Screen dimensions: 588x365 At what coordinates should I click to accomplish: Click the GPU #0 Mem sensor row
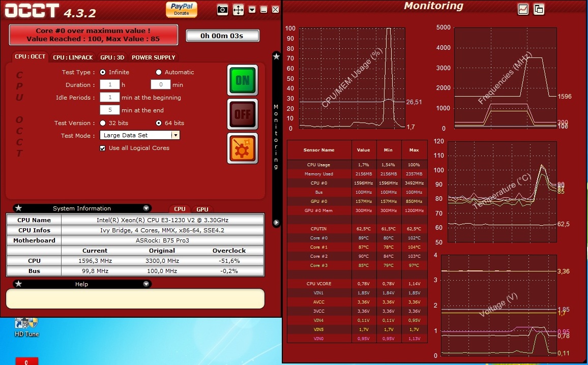pyautogui.click(x=357, y=210)
